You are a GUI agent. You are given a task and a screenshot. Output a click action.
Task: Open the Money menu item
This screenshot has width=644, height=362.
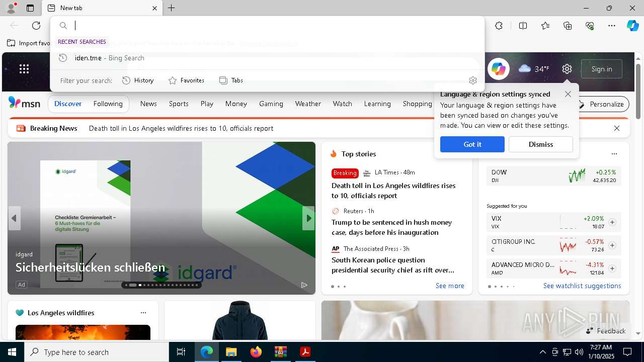[x=236, y=104]
